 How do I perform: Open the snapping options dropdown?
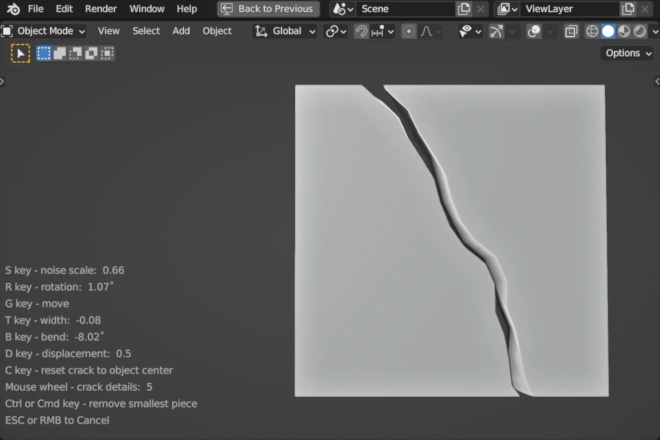coord(383,31)
